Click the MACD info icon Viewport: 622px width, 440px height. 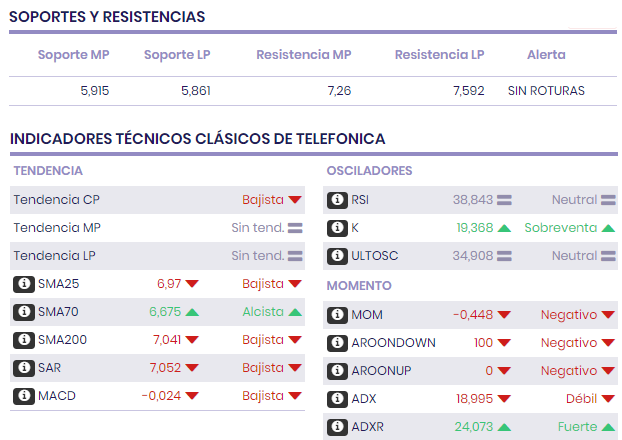[x=24, y=396]
